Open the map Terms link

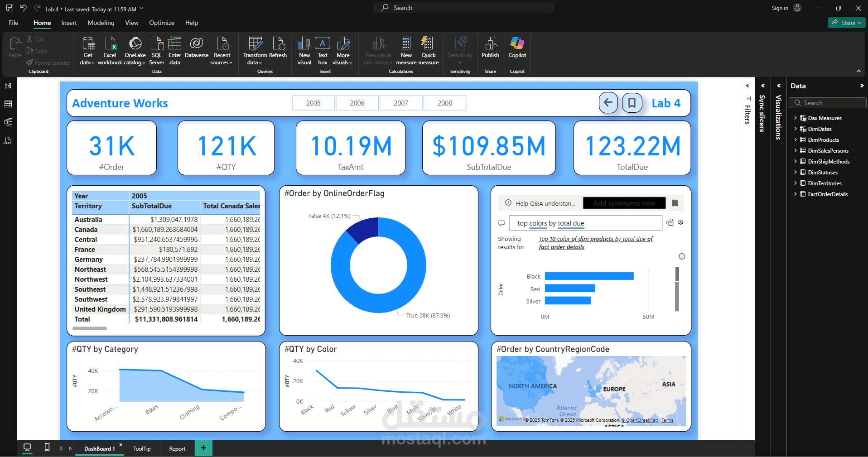(667, 420)
